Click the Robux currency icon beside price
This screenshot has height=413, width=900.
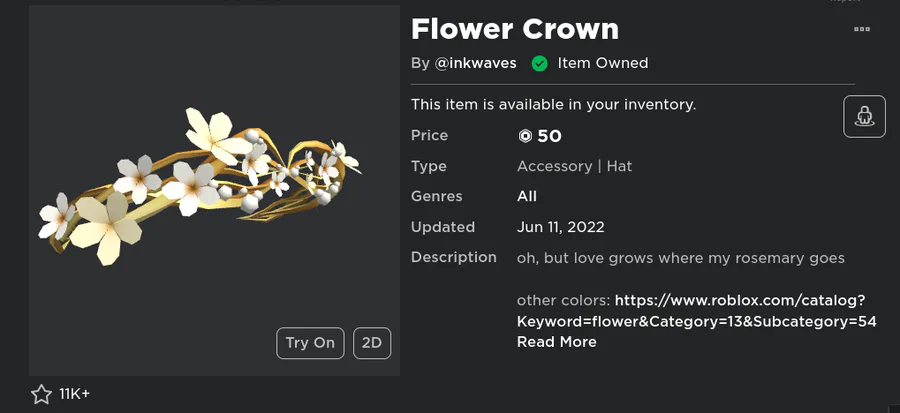click(x=525, y=136)
